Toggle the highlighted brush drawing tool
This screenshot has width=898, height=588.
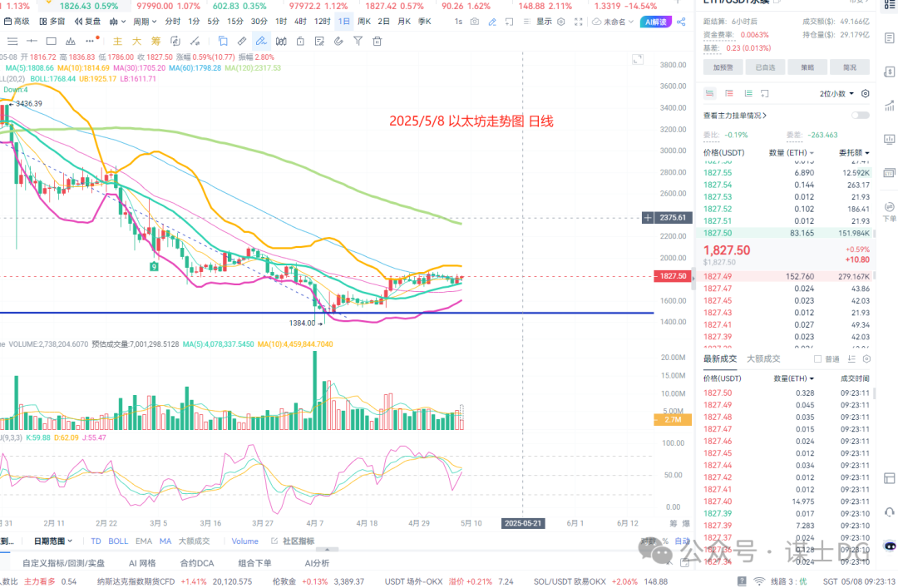[261, 42]
